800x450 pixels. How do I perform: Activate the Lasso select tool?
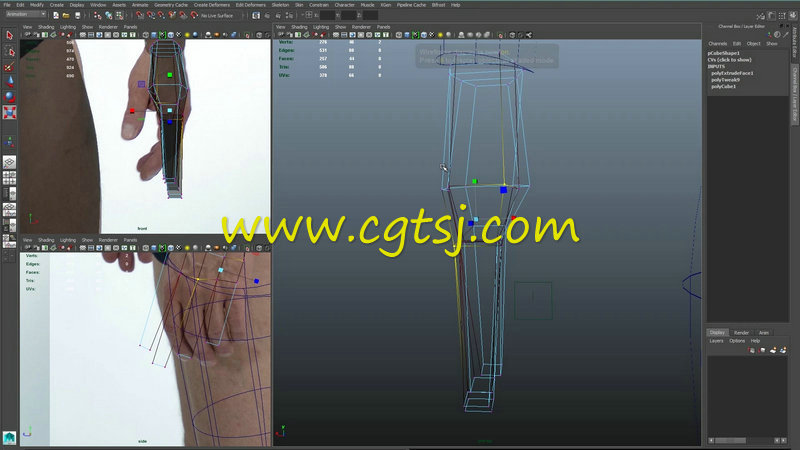[9, 51]
